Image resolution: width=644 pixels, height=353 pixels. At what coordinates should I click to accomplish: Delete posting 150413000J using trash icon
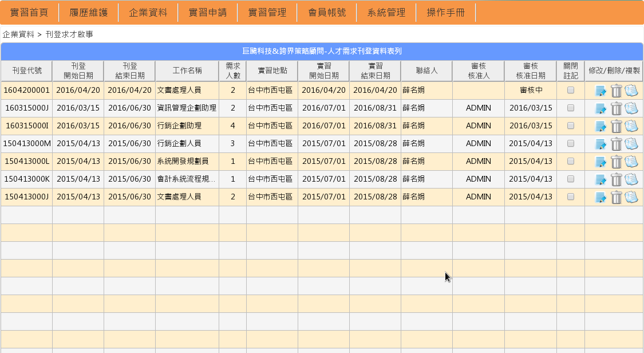[x=616, y=197]
